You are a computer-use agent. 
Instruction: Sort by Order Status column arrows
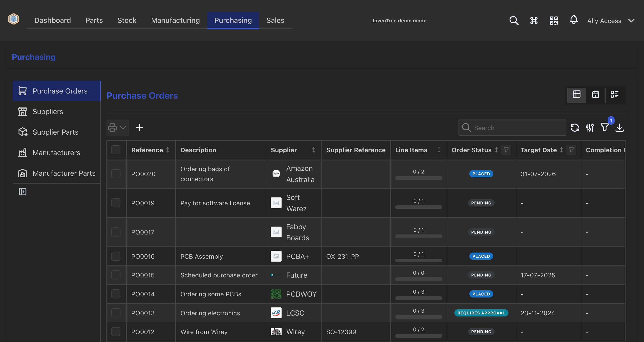coord(496,150)
